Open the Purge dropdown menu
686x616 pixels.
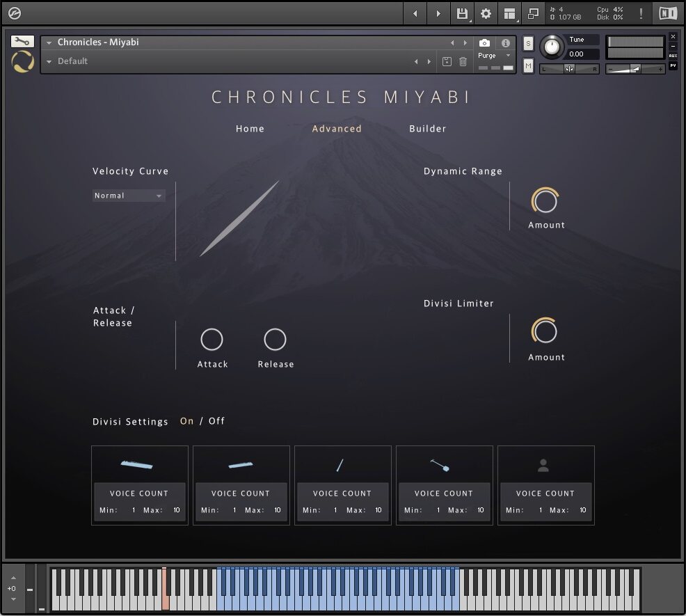pos(495,56)
